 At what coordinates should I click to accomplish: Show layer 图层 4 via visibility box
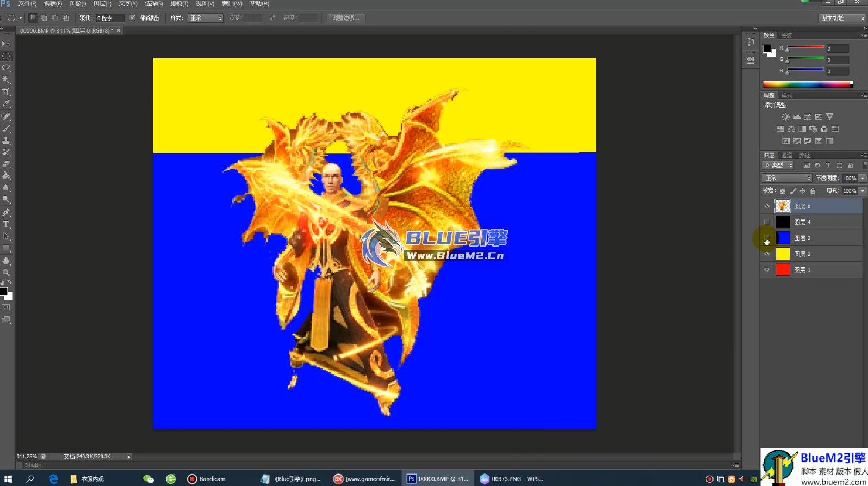tap(767, 222)
